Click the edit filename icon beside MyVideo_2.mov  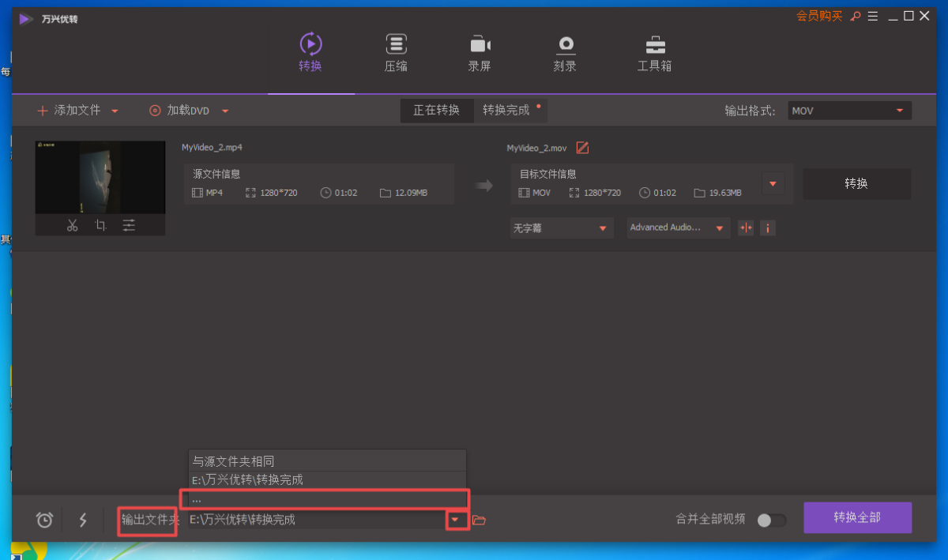coord(582,148)
